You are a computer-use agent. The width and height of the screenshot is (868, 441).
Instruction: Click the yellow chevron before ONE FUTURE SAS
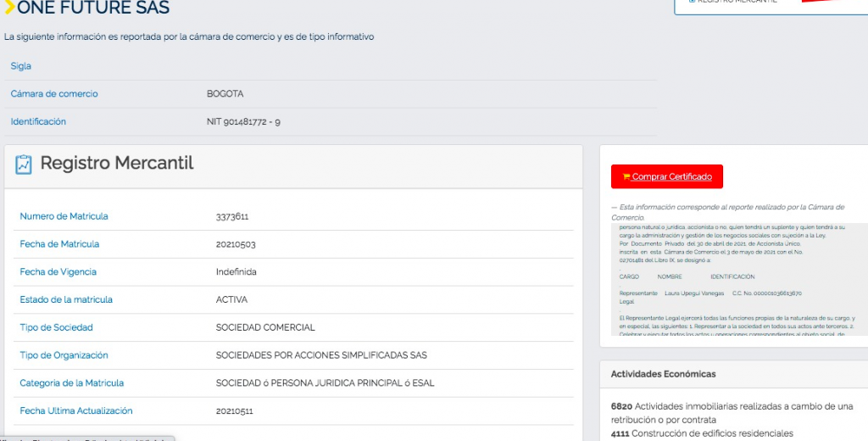point(9,7)
